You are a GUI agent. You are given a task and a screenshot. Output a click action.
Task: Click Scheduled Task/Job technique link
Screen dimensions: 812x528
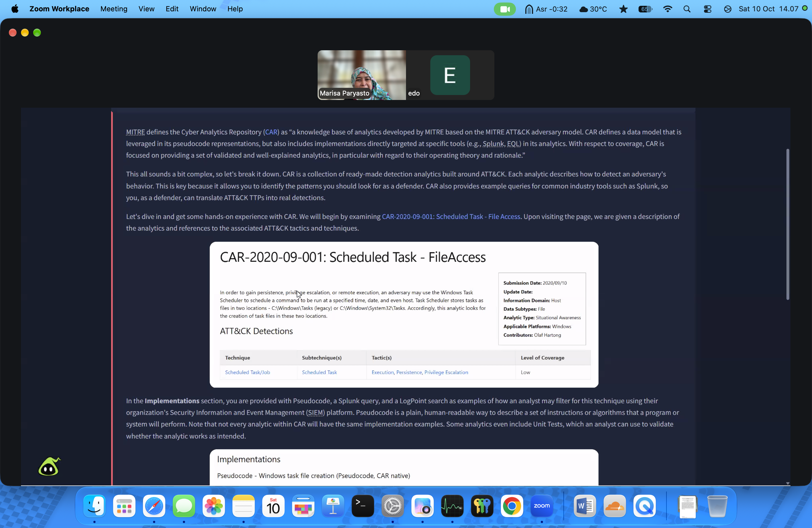[247, 372]
